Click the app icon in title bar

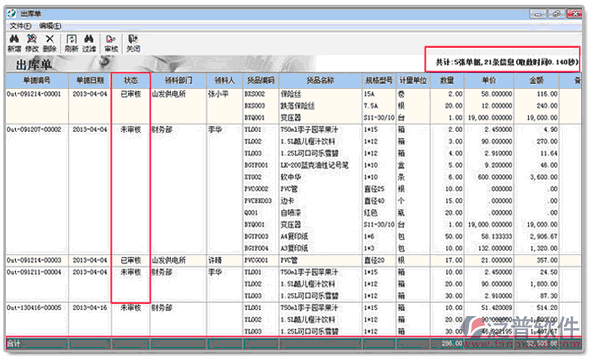(x=12, y=14)
